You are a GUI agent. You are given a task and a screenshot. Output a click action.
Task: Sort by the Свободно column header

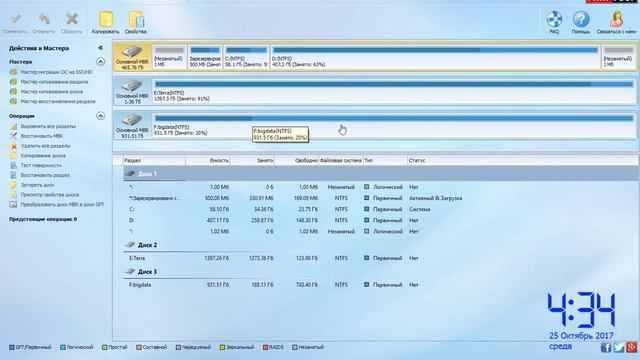pyautogui.click(x=297, y=160)
